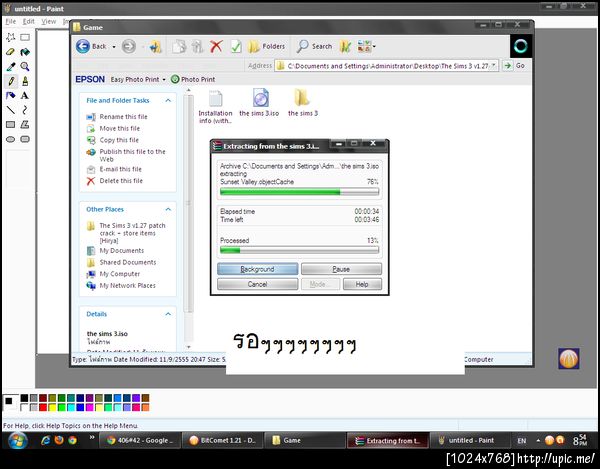Click the Folders toolbar button
Image resolution: width=600 pixels, height=469 pixels.
point(266,46)
